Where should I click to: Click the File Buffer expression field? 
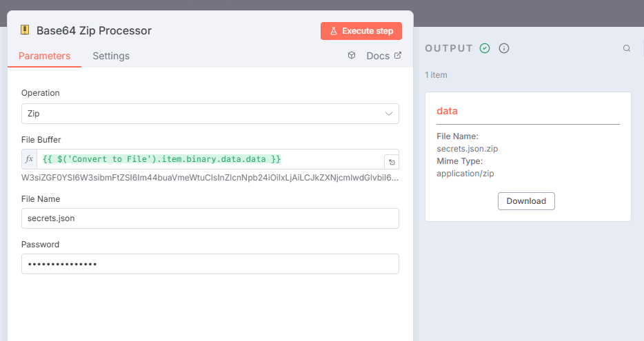tap(210, 159)
